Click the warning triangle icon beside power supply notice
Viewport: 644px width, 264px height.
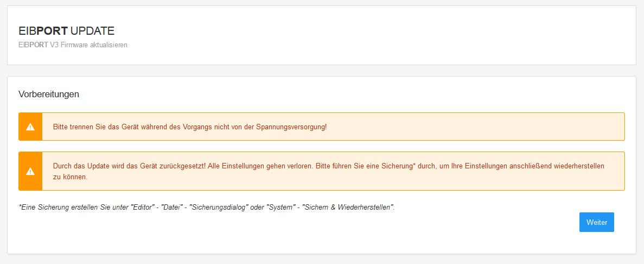pos(30,127)
